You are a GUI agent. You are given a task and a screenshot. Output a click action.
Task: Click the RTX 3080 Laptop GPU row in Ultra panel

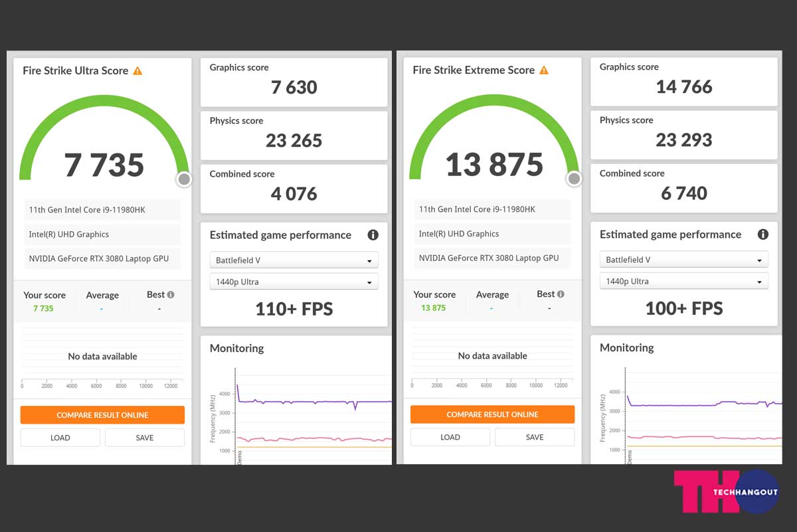(102, 258)
